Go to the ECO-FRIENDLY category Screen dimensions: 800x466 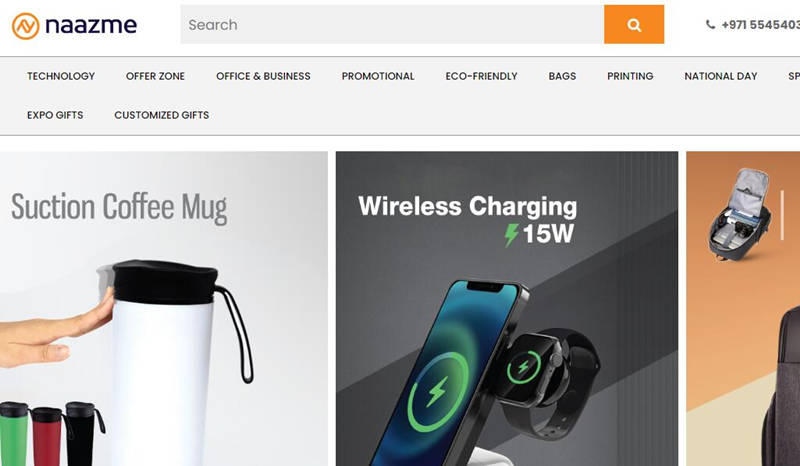481,76
